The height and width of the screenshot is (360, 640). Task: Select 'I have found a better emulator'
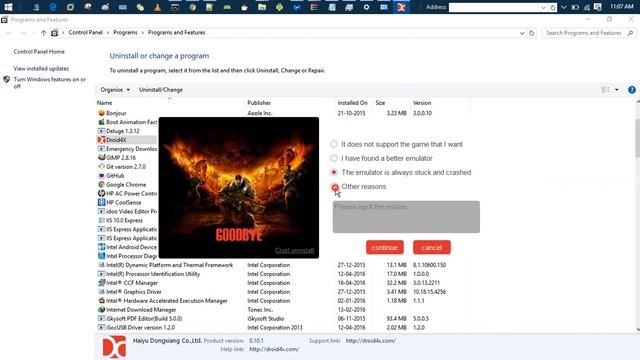point(334,158)
